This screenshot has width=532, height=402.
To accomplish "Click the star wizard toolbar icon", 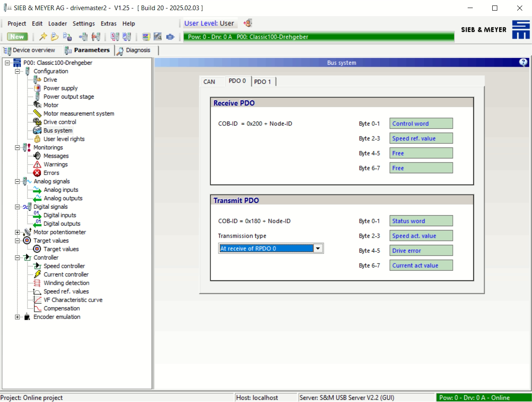I will click(x=43, y=37).
